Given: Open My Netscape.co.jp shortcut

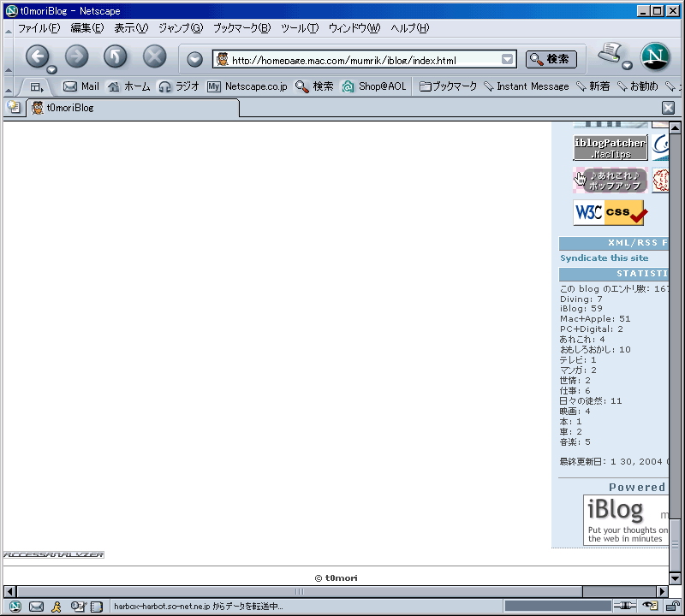Looking at the screenshot, I should pyautogui.click(x=247, y=86).
